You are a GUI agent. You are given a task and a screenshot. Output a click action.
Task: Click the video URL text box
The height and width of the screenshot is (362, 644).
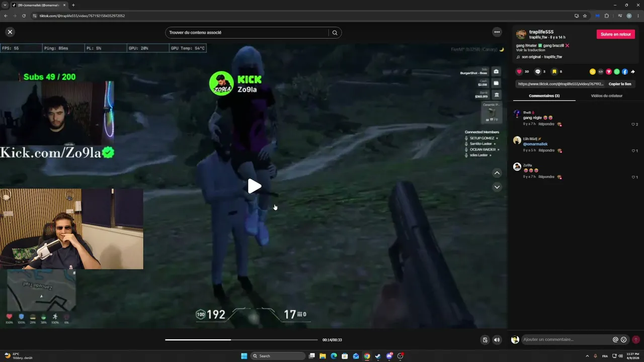560,84
